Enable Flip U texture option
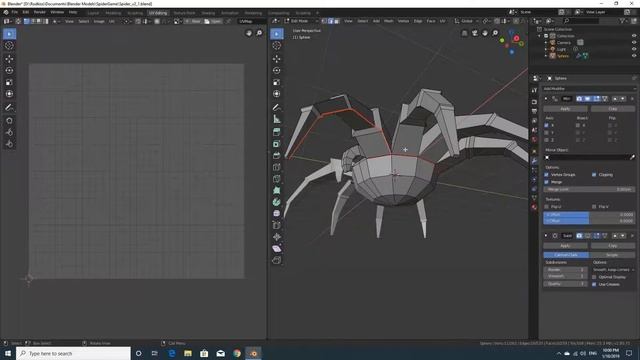Image resolution: width=640 pixels, height=360 pixels. tap(547, 207)
